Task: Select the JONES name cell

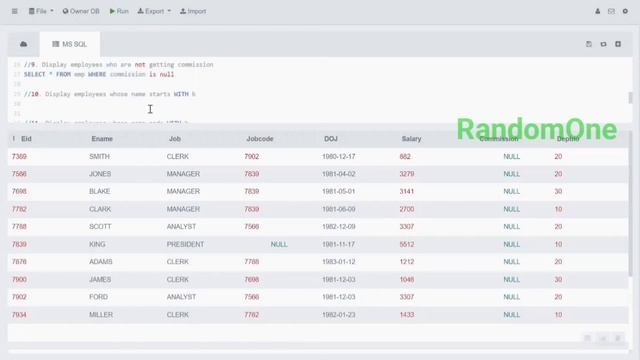Action: [100, 174]
